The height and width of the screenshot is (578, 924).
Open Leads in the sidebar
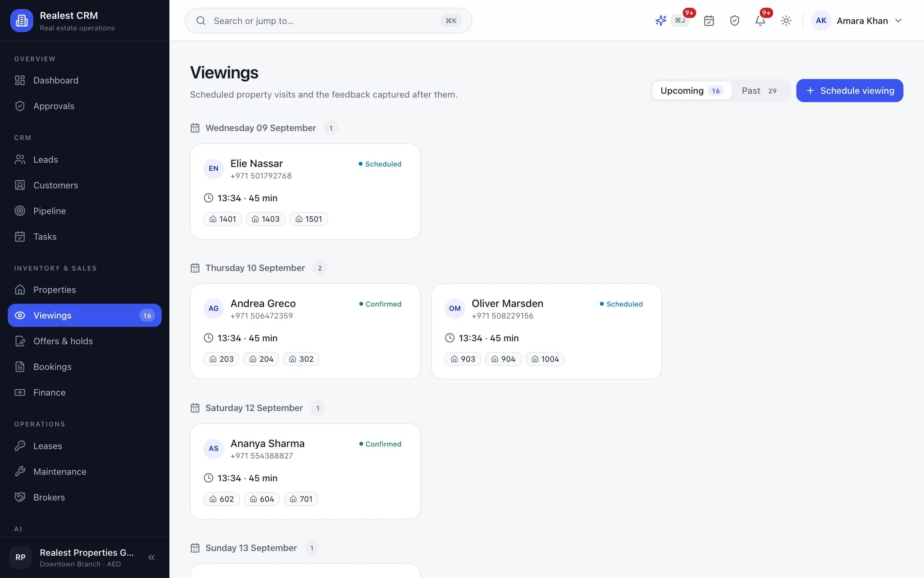[x=85, y=160]
